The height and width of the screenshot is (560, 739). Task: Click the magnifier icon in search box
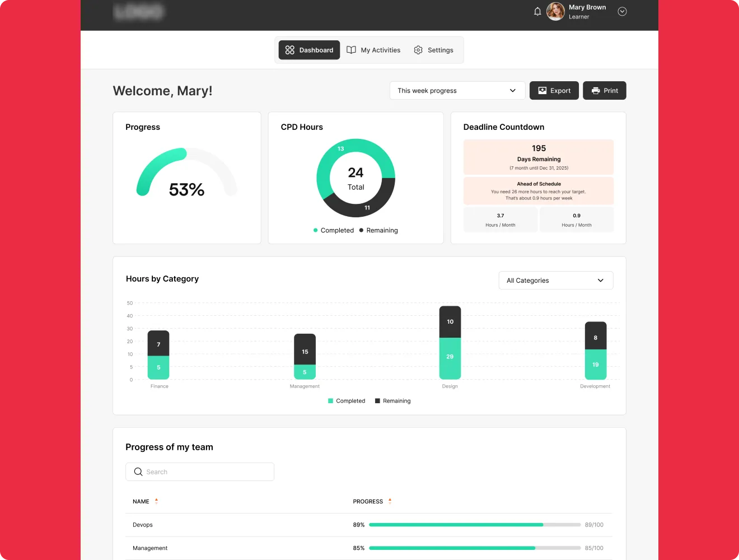pyautogui.click(x=138, y=472)
